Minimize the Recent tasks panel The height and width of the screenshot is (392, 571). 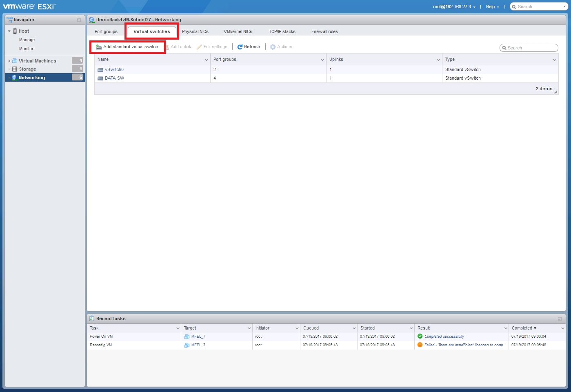click(560, 319)
